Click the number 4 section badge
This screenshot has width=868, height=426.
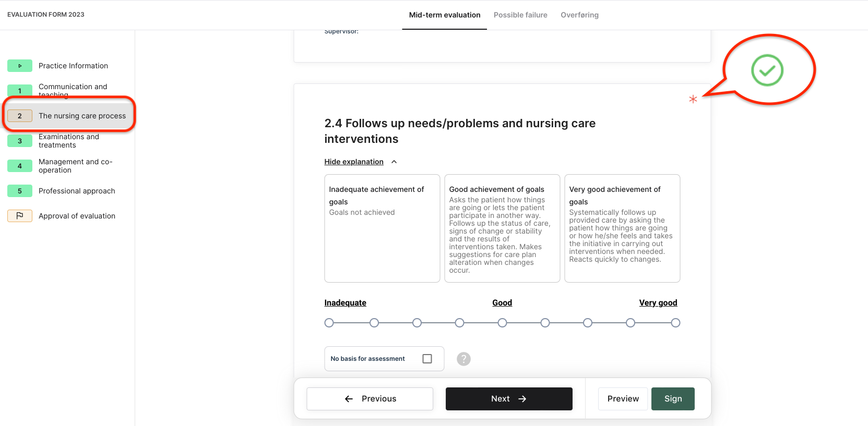[x=20, y=166]
